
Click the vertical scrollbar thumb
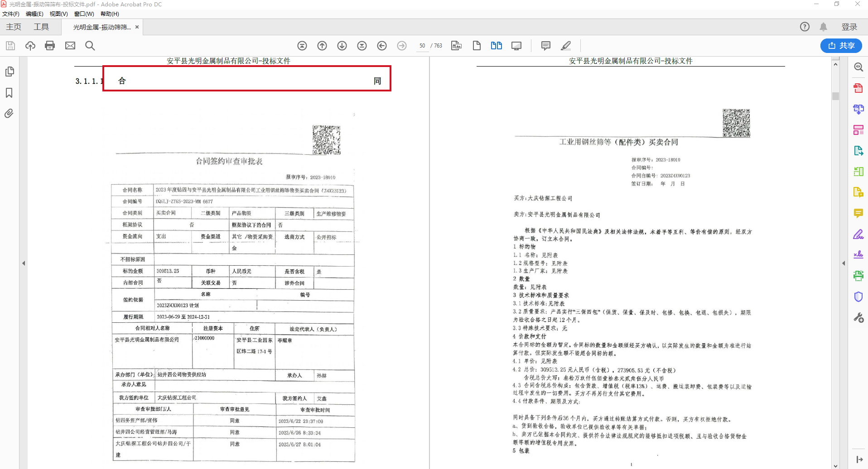point(836,96)
